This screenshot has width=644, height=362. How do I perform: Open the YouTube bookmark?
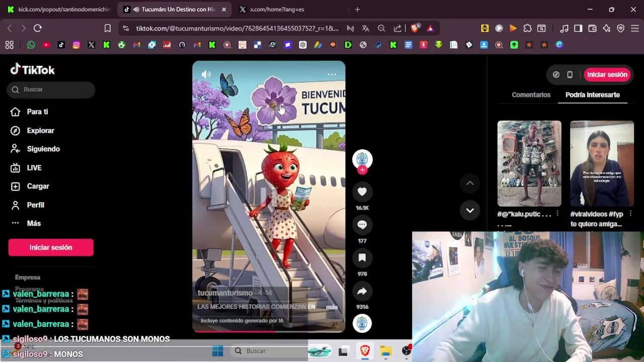(x=46, y=45)
